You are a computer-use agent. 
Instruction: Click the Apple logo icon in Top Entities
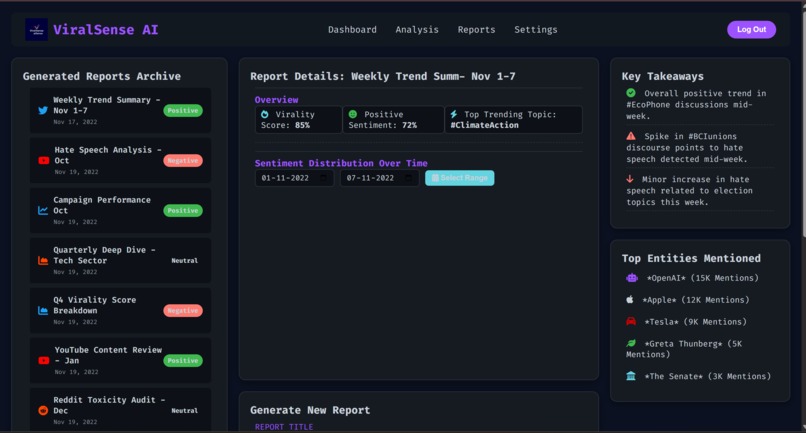coord(630,299)
